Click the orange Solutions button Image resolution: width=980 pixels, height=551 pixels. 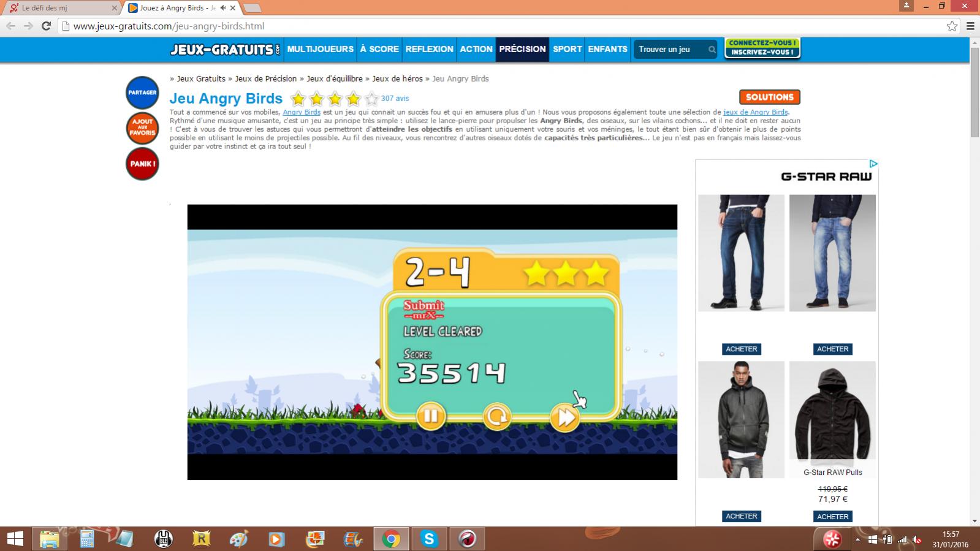[769, 97]
